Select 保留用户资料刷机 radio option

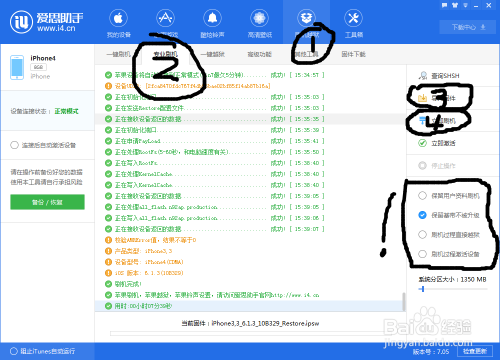coord(422,196)
